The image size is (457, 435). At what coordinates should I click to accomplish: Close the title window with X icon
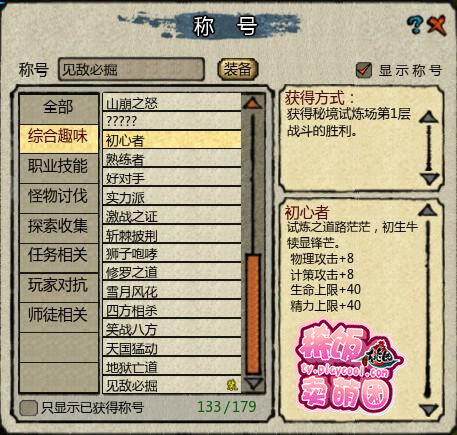coord(437,25)
